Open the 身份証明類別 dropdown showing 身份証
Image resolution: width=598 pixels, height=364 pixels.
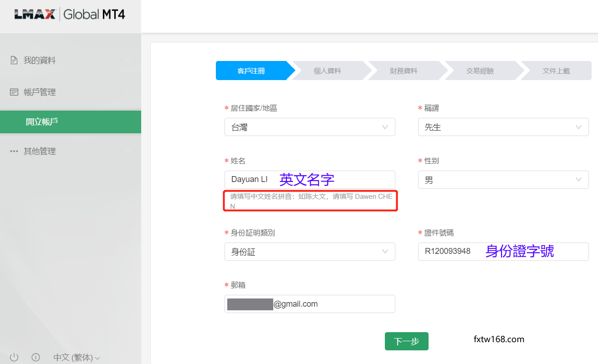(309, 252)
